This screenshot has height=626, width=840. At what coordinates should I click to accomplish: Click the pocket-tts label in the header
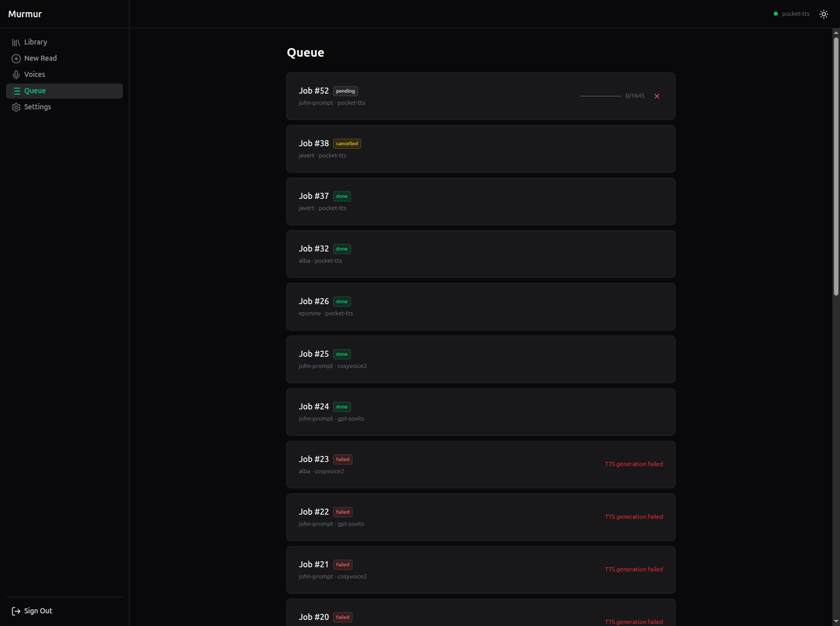pyautogui.click(x=795, y=14)
